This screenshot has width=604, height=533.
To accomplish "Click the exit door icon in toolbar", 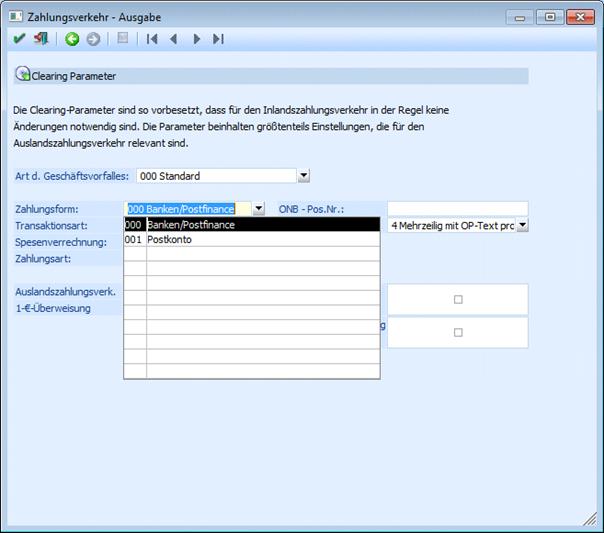I will [x=41, y=39].
